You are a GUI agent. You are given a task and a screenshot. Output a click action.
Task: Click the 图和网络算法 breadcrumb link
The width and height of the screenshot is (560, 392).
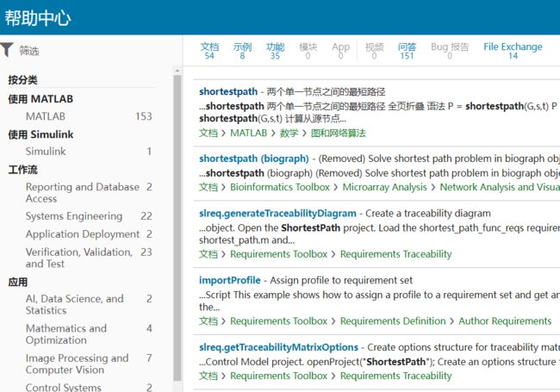point(339,134)
